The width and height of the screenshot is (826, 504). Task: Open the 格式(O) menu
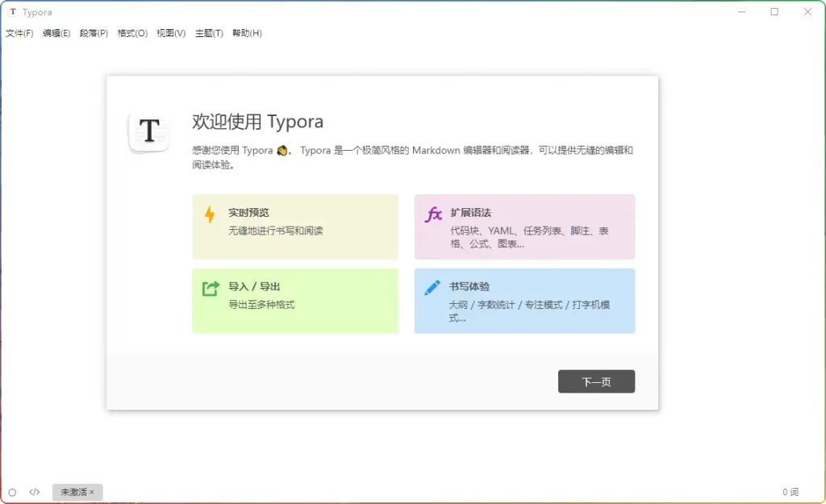tap(132, 33)
